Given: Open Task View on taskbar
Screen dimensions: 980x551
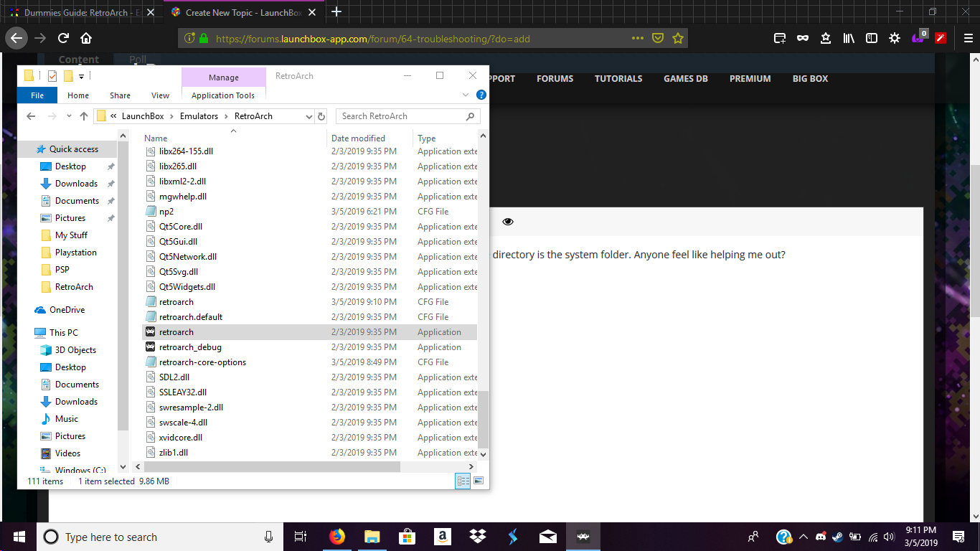Looking at the screenshot, I should click(x=301, y=537).
